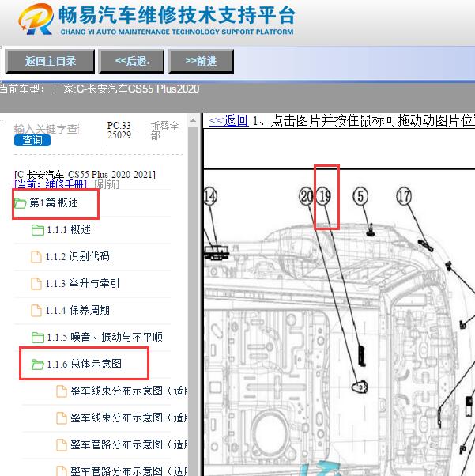The image size is (475, 476).
Task: Click the blue 查询 search button
Action: pos(32,140)
